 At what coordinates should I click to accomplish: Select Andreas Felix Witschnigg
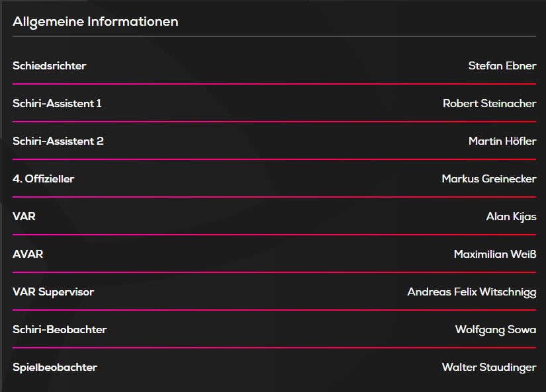pyautogui.click(x=471, y=292)
